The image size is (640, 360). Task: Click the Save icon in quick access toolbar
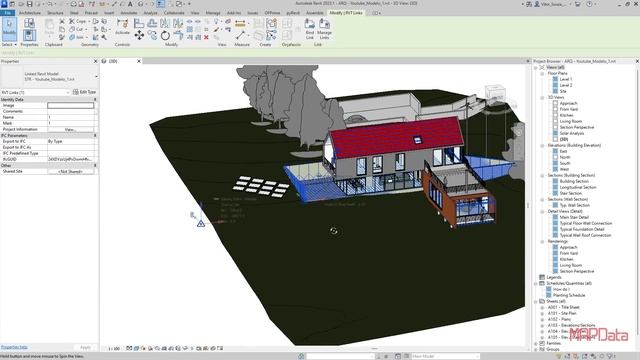tap(29, 4)
